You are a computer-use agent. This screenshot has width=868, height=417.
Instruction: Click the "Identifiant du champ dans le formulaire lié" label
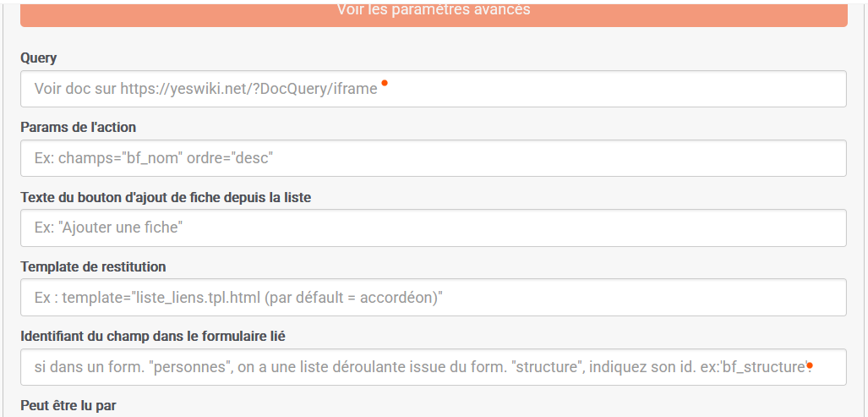click(x=153, y=336)
